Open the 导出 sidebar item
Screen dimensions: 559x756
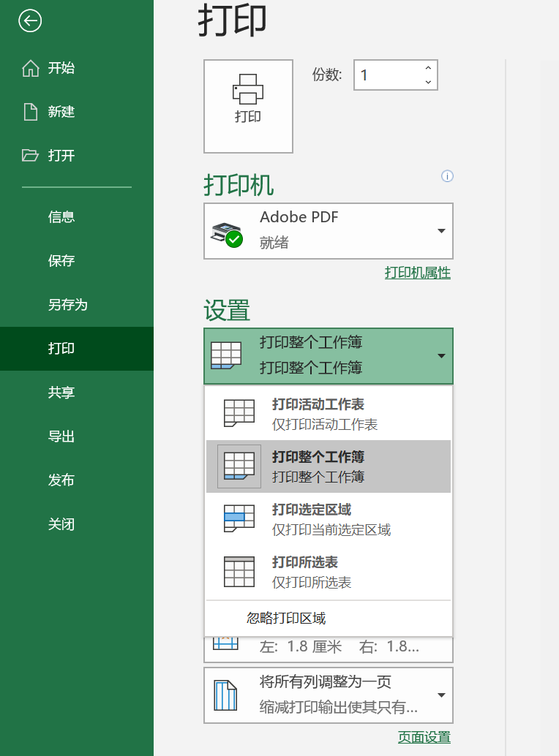[77, 436]
